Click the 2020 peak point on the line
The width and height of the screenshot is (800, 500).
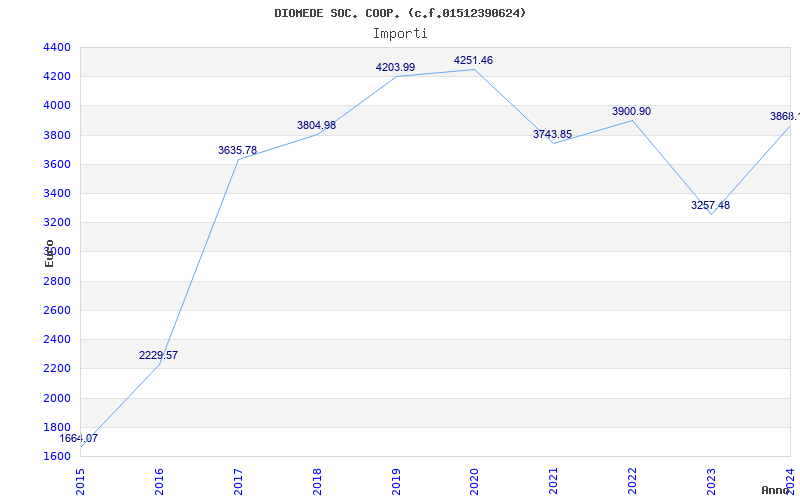coord(474,69)
